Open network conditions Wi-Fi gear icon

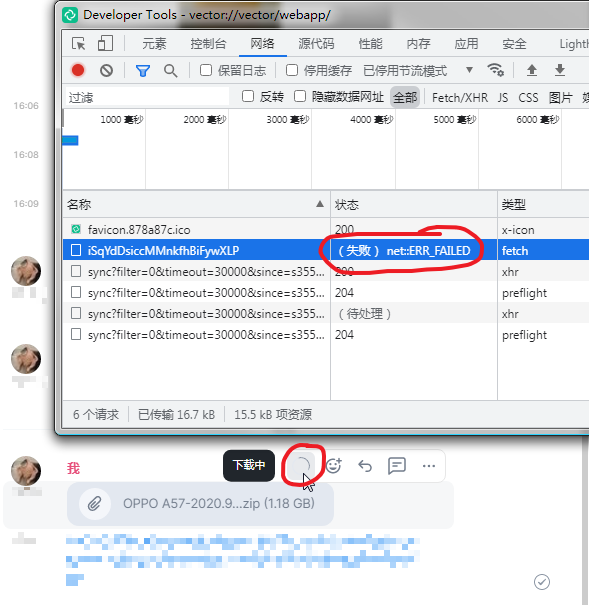tap(495, 70)
